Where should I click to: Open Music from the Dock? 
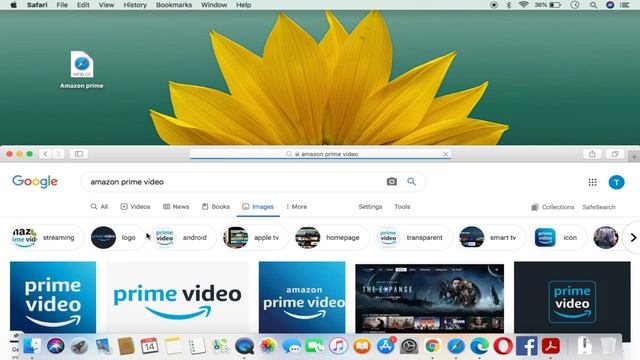338,346
